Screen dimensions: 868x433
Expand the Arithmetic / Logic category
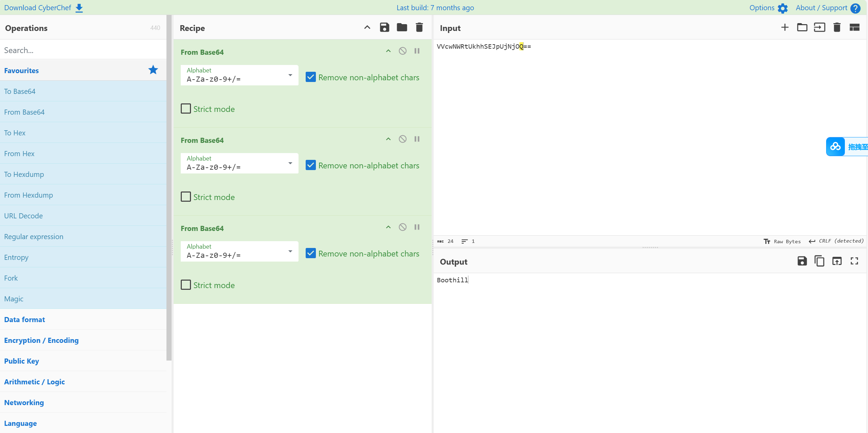coord(83,382)
